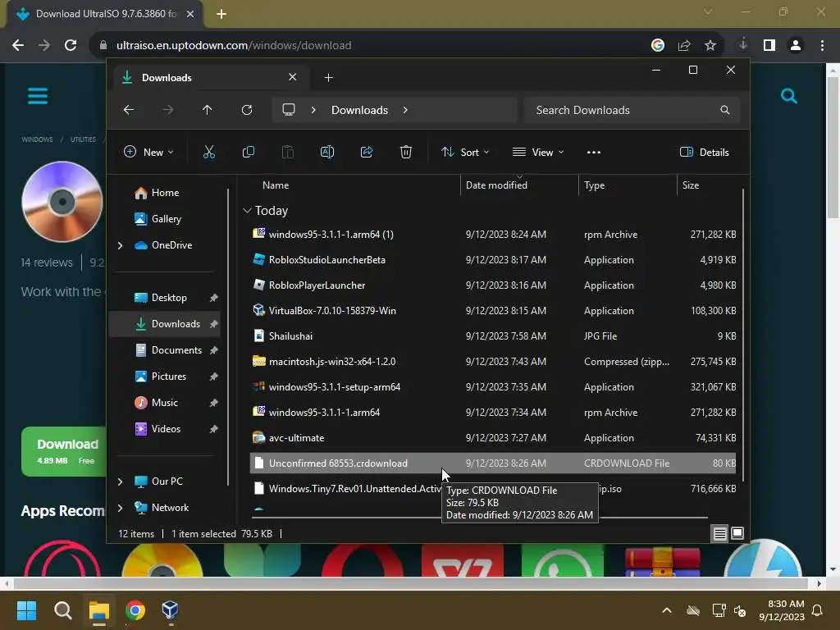Show hidden system tray icons
Viewport: 840px width, 630px height.
pos(667,610)
